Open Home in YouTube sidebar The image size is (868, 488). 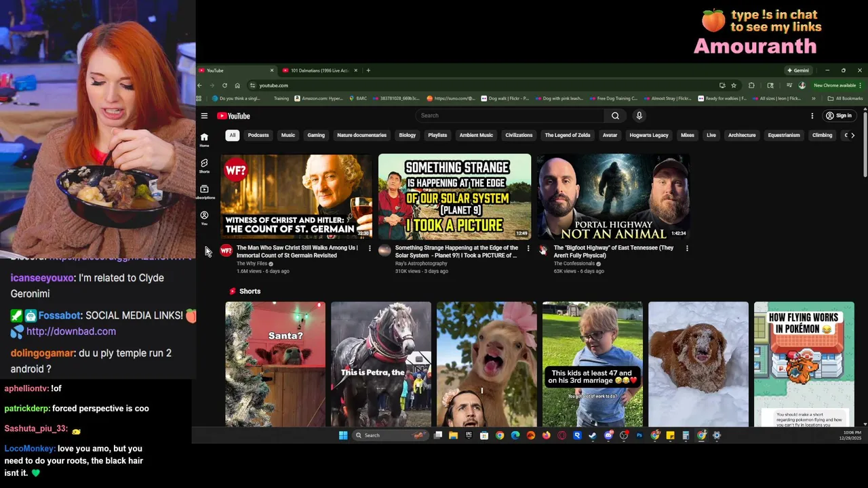click(x=204, y=140)
